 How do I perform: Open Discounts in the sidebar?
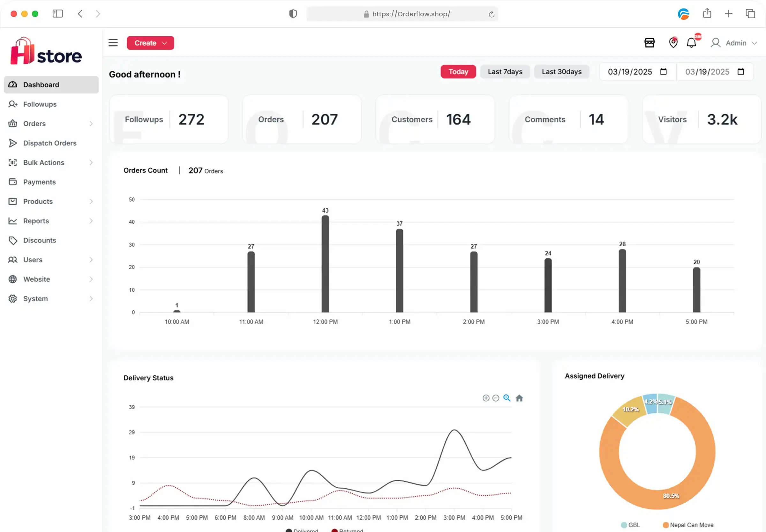pyautogui.click(x=51, y=240)
